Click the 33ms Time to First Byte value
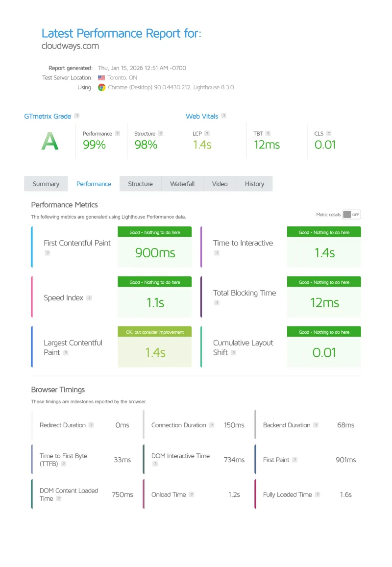Image resolution: width=392 pixels, height=567 pixels. pos(122,460)
